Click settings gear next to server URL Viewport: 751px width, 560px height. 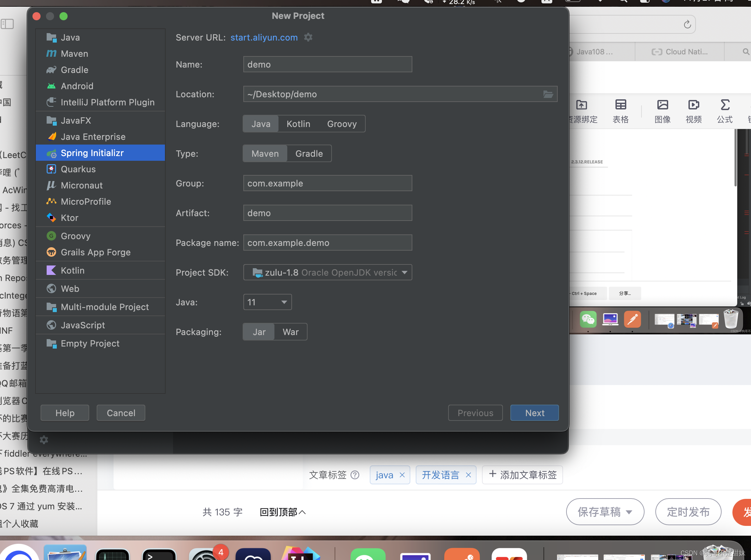pyautogui.click(x=309, y=37)
